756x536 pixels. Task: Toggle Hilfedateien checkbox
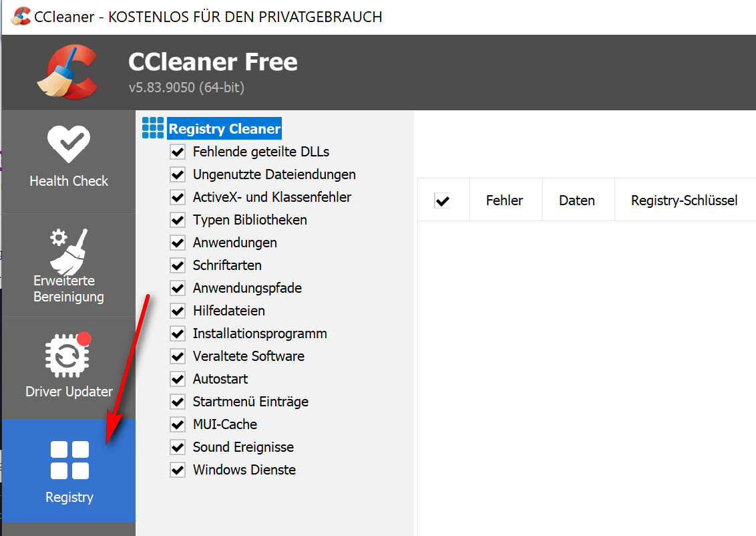[x=178, y=311]
